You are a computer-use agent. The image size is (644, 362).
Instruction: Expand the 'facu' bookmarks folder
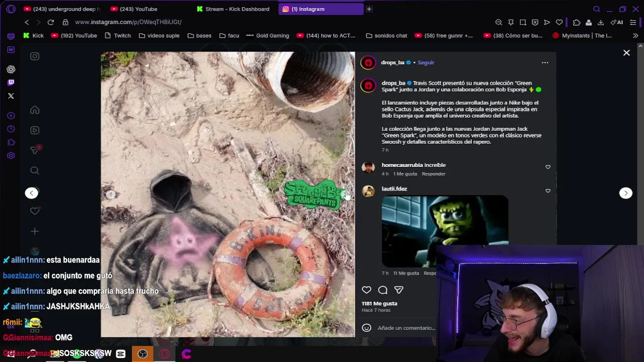pos(229,36)
